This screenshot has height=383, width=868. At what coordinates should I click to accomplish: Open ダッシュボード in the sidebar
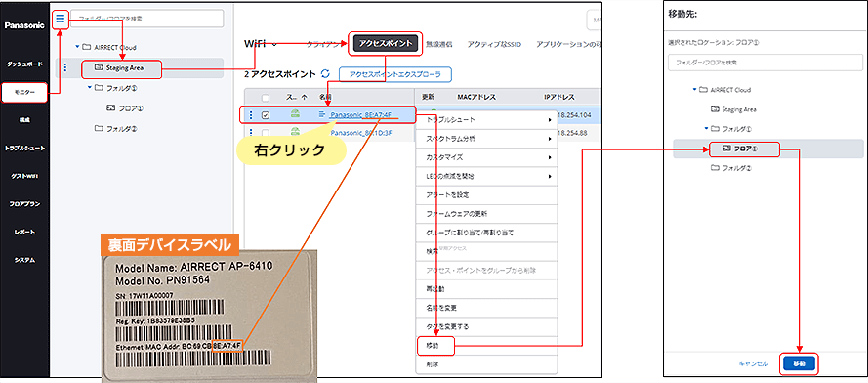[24, 64]
